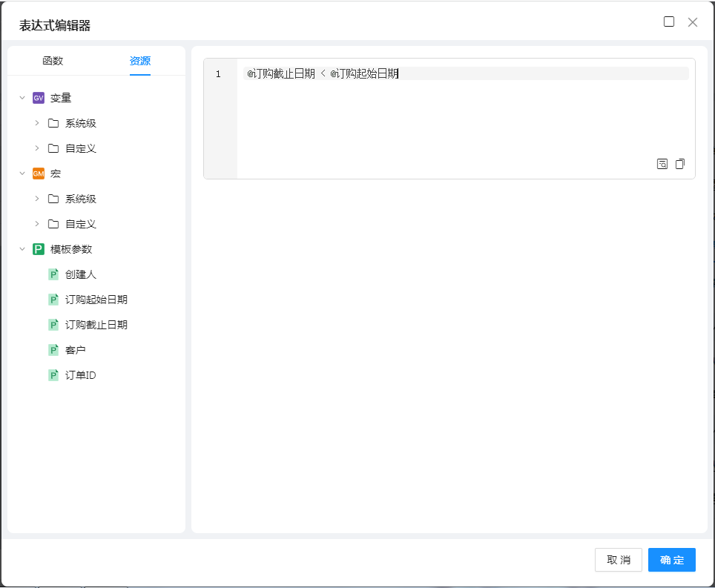Click the copy expression icon in editor
The image size is (715, 588).
pyautogui.click(x=680, y=164)
